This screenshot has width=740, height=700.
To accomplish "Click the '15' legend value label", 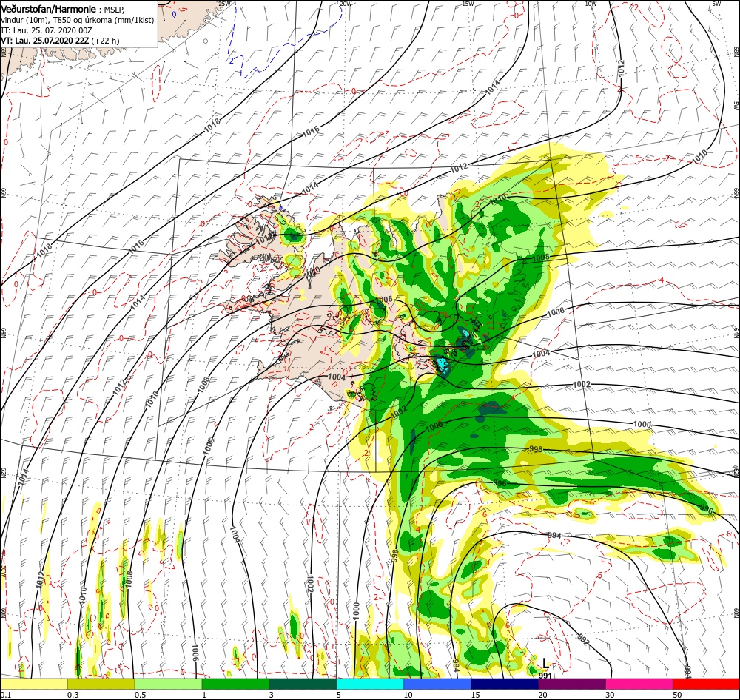I will [x=475, y=695].
